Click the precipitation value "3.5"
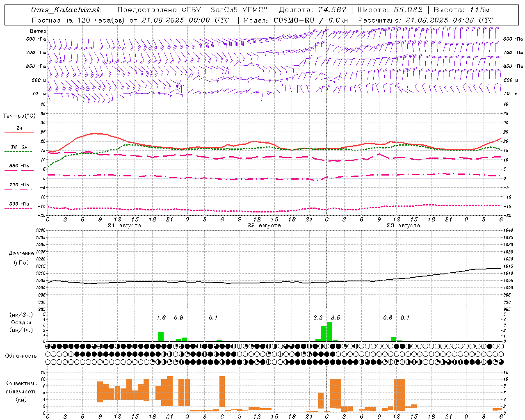The image size is (525, 420). pyautogui.click(x=336, y=318)
